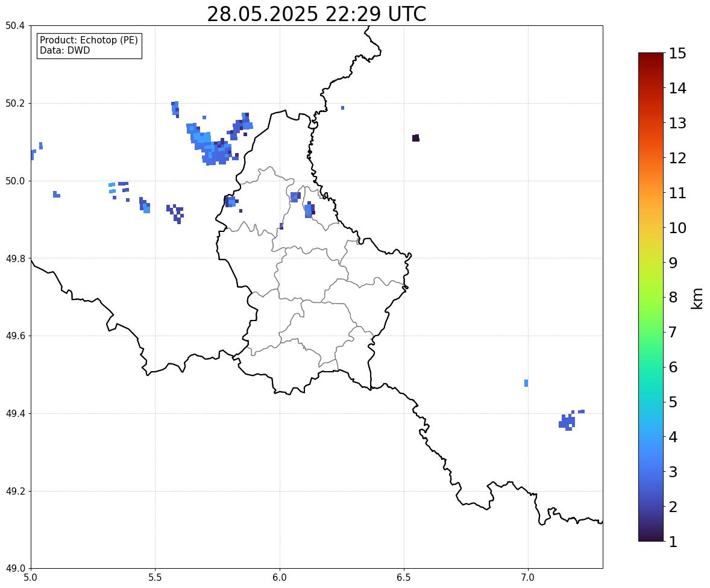This screenshot has height=588, width=710.
Task: Click the colorbar label '8'
Action: [x=673, y=298]
